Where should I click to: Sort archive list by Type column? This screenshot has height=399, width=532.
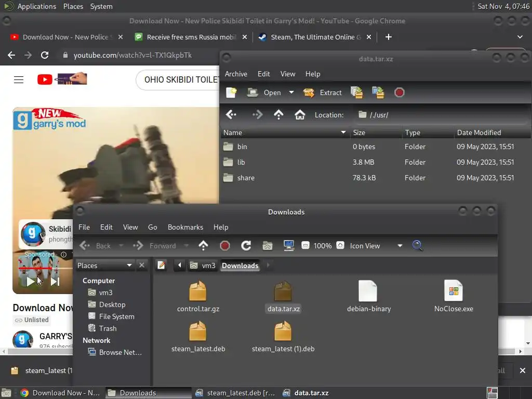(428, 132)
